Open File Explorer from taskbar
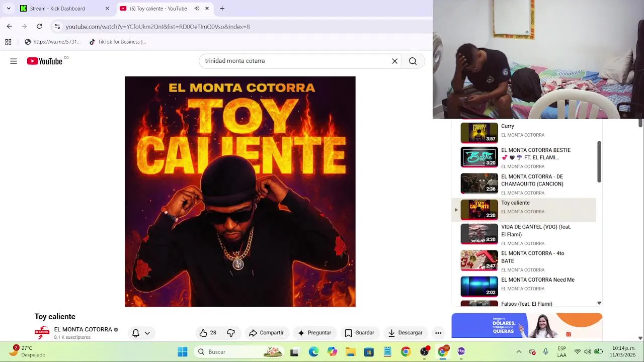The width and height of the screenshot is (644, 362). coord(351,352)
